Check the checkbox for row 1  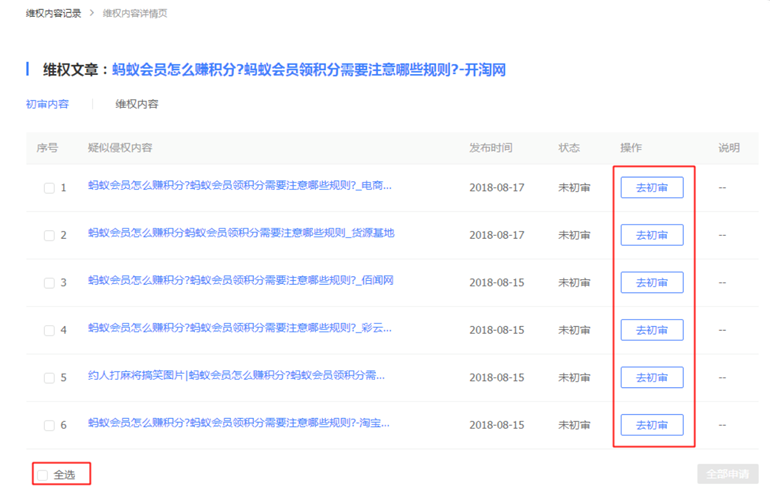[49, 188]
